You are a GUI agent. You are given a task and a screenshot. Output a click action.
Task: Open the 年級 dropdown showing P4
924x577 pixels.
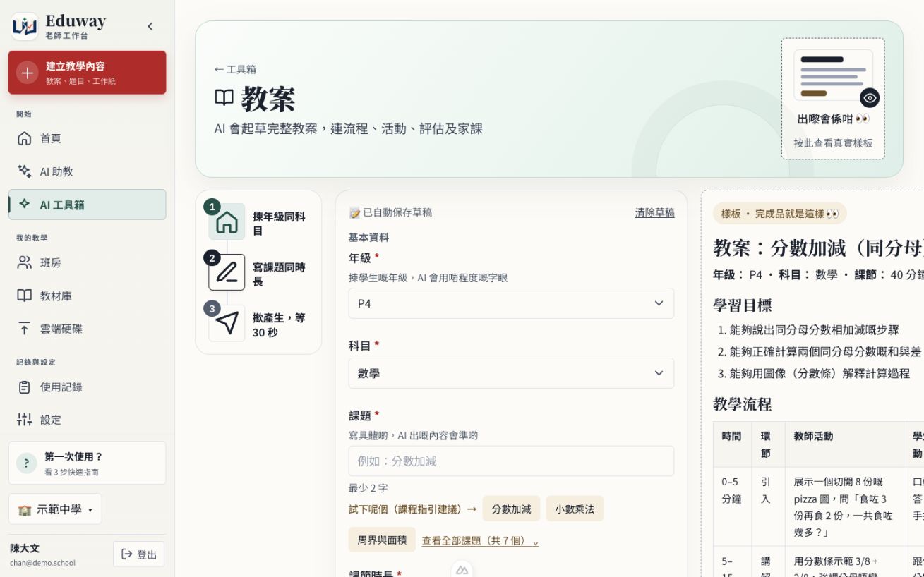[x=511, y=303]
